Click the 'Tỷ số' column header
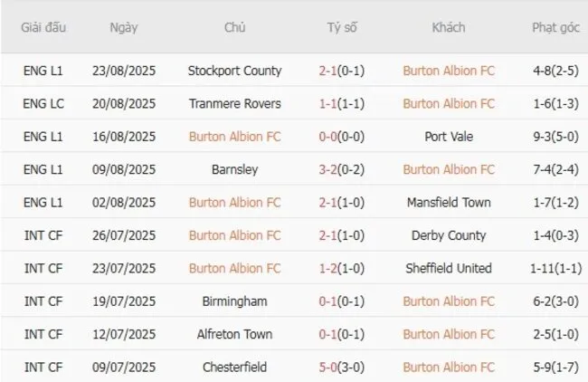This screenshot has height=382, width=588. (x=342, y=27)
